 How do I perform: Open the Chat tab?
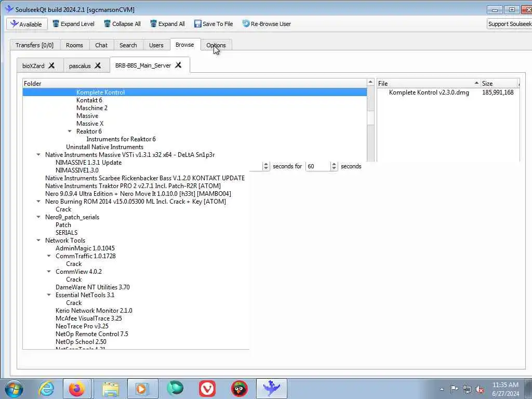point(101,45)
